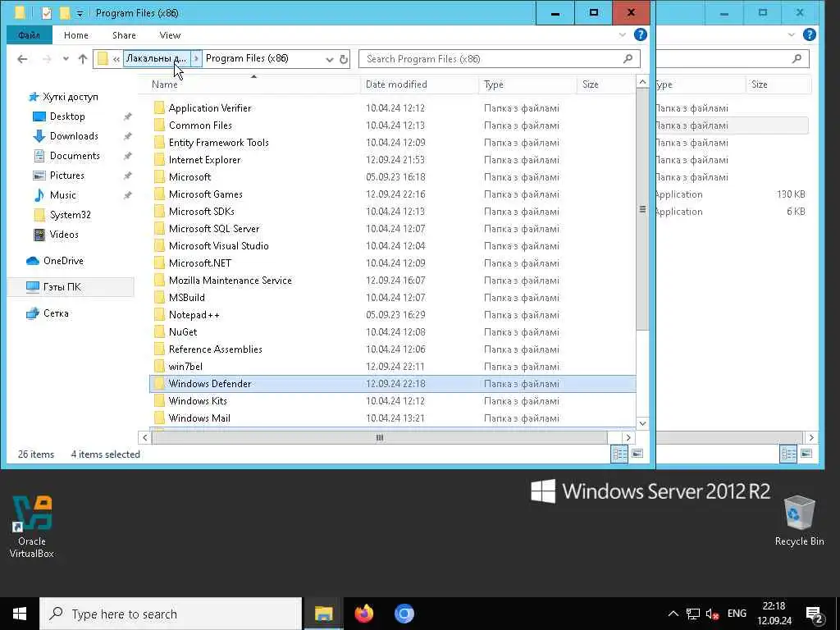Click the vertical scrollbar down arrow
The width and height of the screenshot is (840, 630).
[x=642, y=423]
